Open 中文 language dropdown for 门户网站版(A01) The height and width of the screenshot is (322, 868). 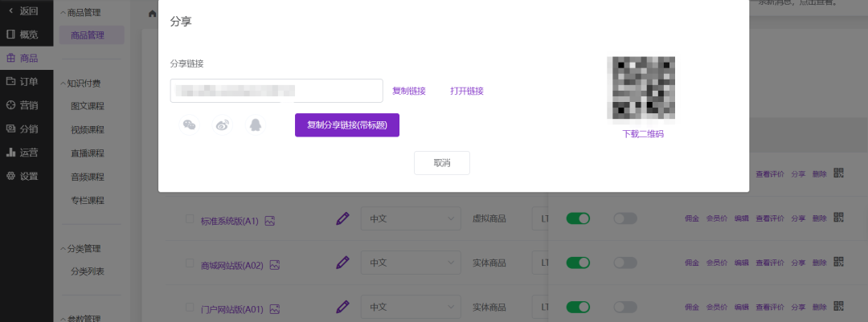tap(414, 307)
